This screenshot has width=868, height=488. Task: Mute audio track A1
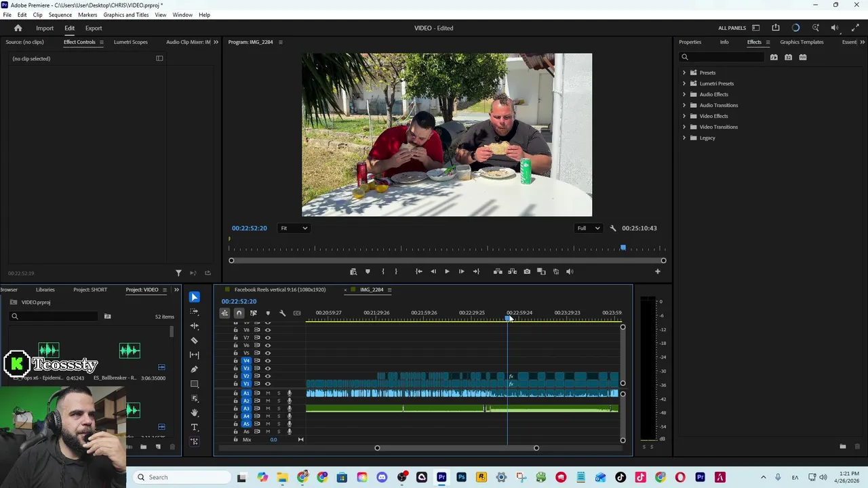(268, 393)
